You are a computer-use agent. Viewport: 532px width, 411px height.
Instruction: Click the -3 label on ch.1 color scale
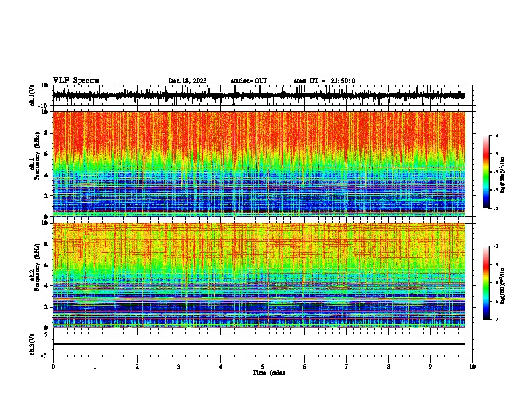pos(495,135)
